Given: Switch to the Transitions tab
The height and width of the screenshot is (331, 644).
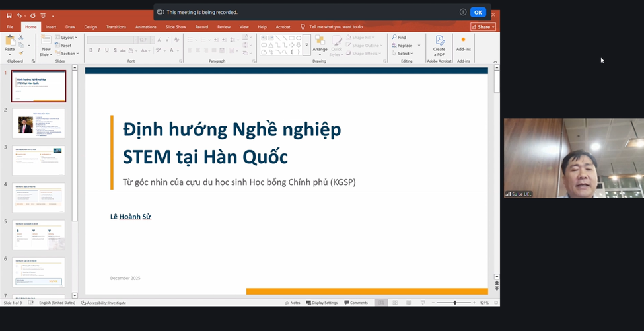Looking at the screenshot, I should point(116,27).
